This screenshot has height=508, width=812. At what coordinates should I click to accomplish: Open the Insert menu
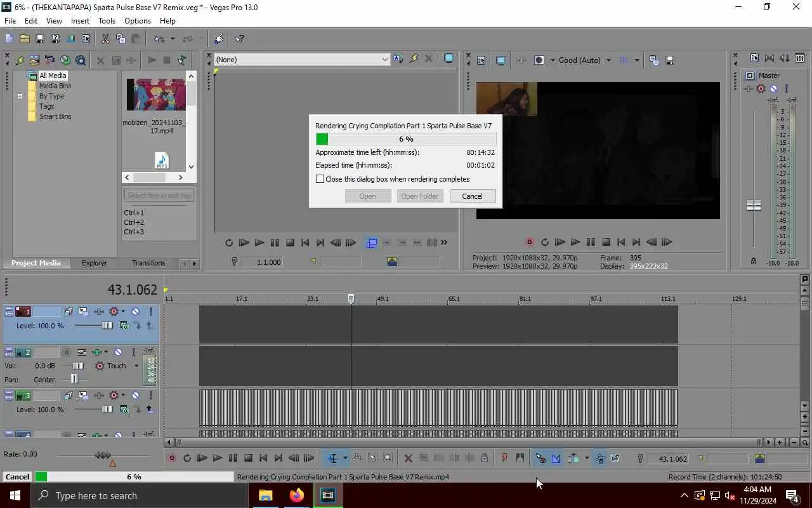[x=80, y=21]
